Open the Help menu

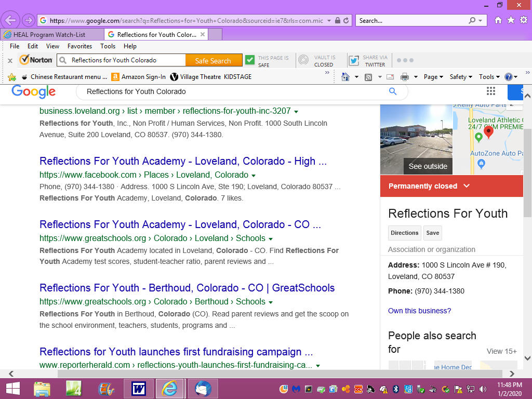[x=130, y=46]
